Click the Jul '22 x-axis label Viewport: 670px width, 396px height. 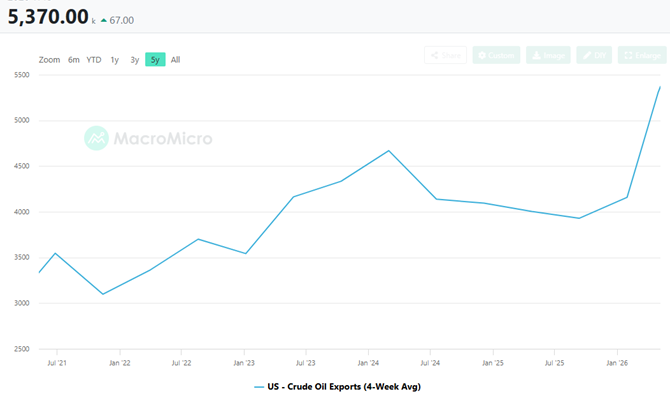(181, 363)
